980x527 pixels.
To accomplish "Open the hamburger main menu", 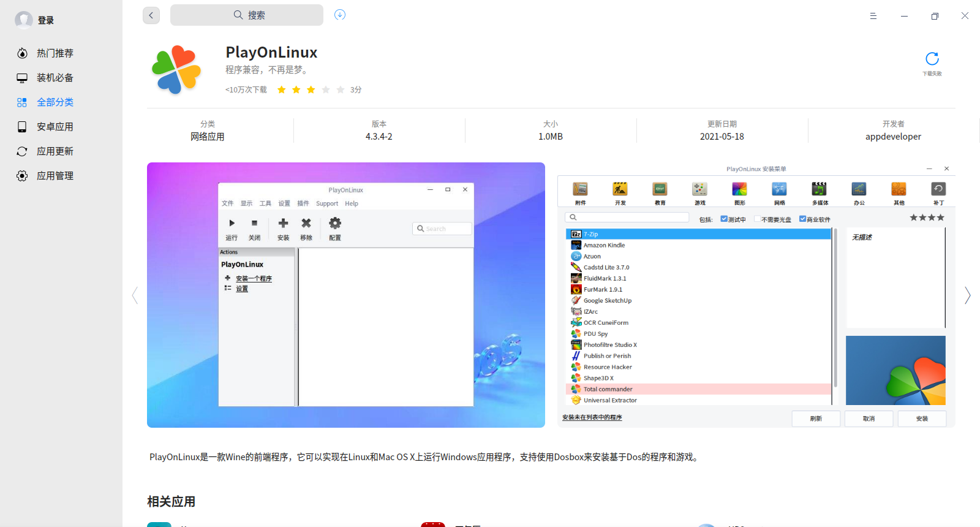I will pos(873,16).
